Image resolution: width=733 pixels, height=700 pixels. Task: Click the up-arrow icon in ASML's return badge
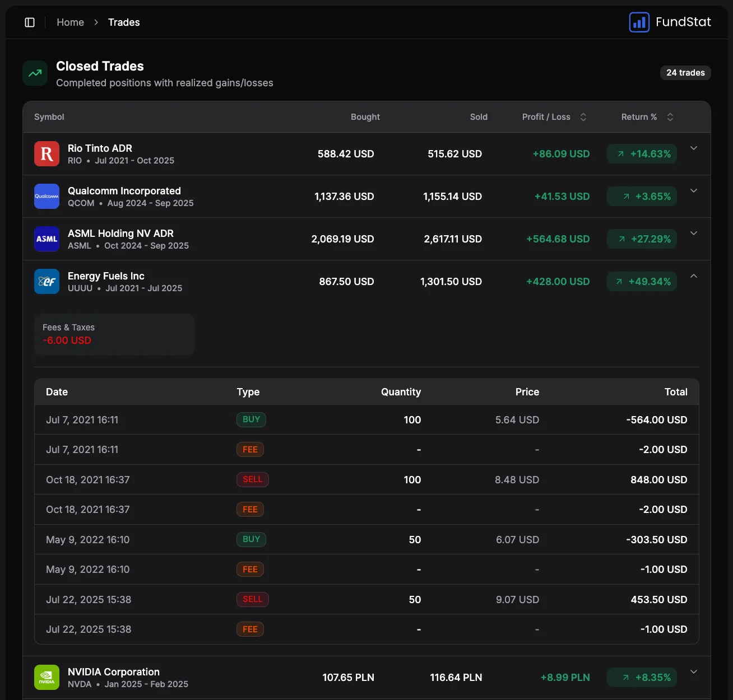coord(622,239)
